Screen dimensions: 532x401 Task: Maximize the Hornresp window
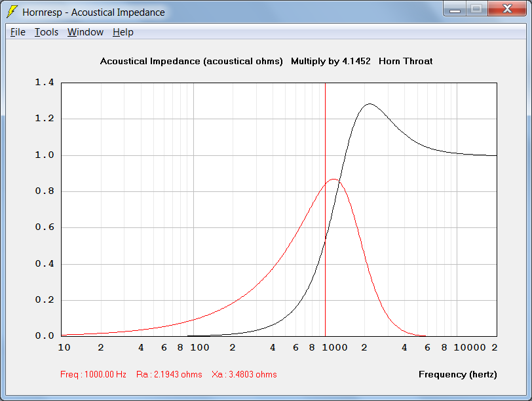tap(477, 9)
